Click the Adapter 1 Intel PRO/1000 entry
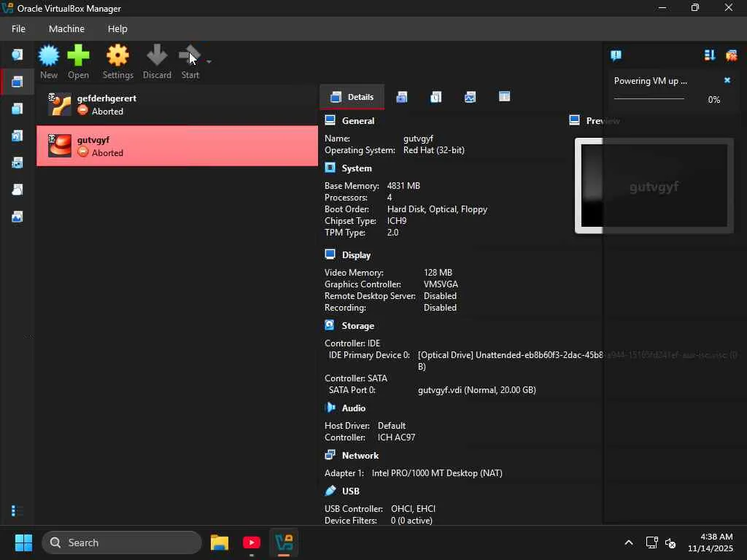The width and height of the screenshot is (747, 560). click(437, 473)
